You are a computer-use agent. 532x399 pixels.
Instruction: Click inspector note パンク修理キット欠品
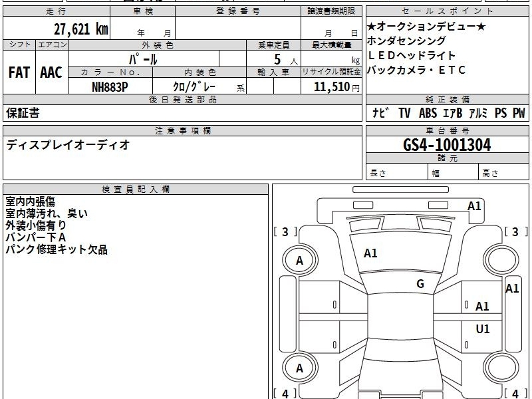57,249
